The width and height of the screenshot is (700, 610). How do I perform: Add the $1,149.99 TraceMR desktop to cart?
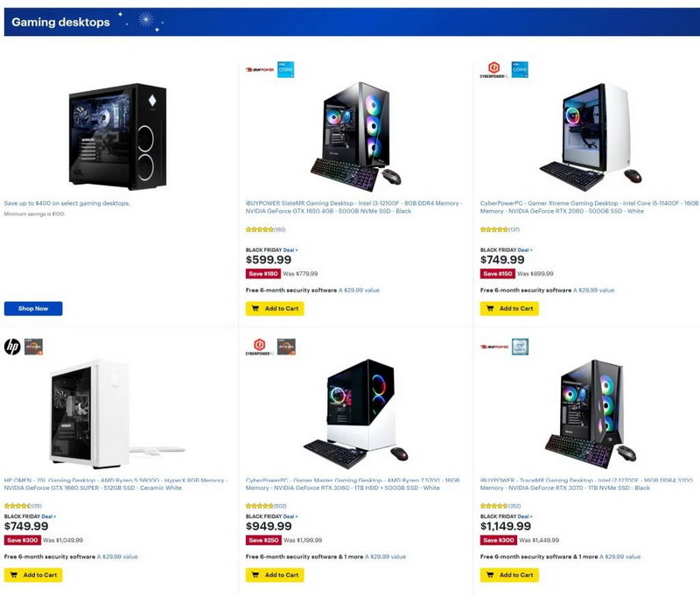pos(509,575)
